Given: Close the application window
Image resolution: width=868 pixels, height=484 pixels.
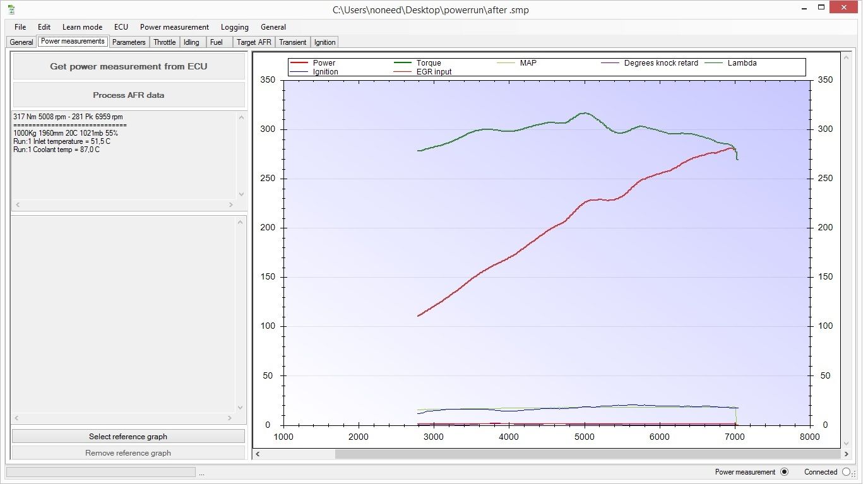Looking at the screenshot, I should [x=844, y=8].
